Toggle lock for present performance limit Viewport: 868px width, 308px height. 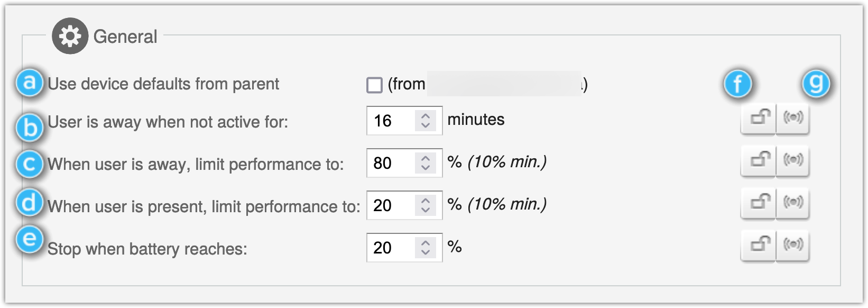coord(759,202)
